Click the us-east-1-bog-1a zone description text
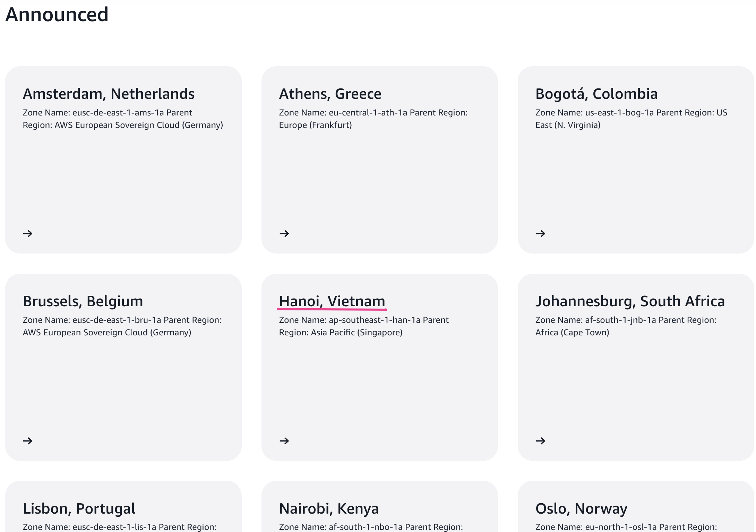The height and width of the screenshot is (532, 756). (x=631, y=119)
